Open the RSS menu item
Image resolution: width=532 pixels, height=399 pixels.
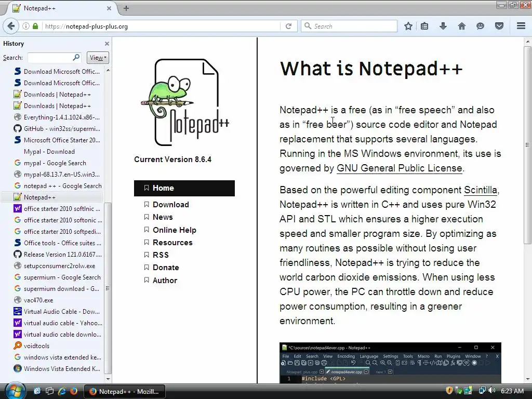[161, 255]
